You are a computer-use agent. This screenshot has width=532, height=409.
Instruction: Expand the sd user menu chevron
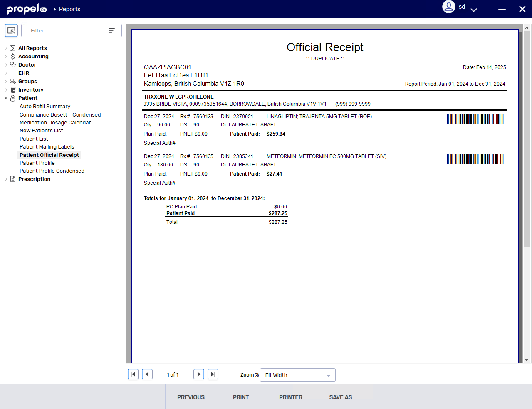pos(473,10)
